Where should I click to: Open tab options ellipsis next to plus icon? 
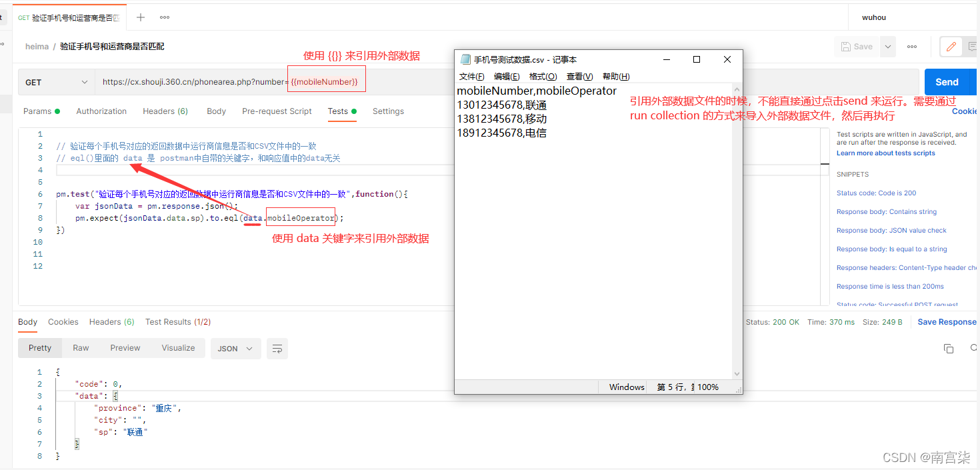pos(165,17)
